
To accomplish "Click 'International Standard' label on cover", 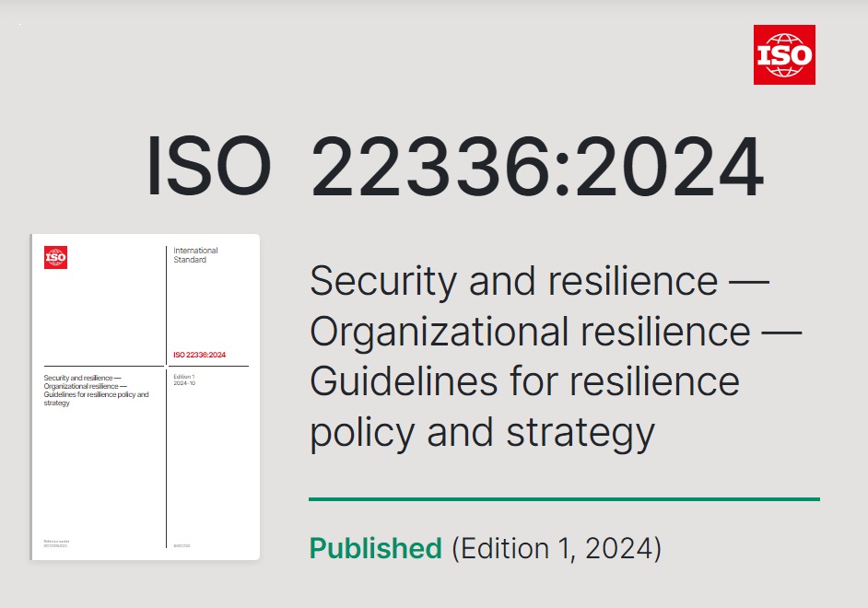I will coord(195,255).
